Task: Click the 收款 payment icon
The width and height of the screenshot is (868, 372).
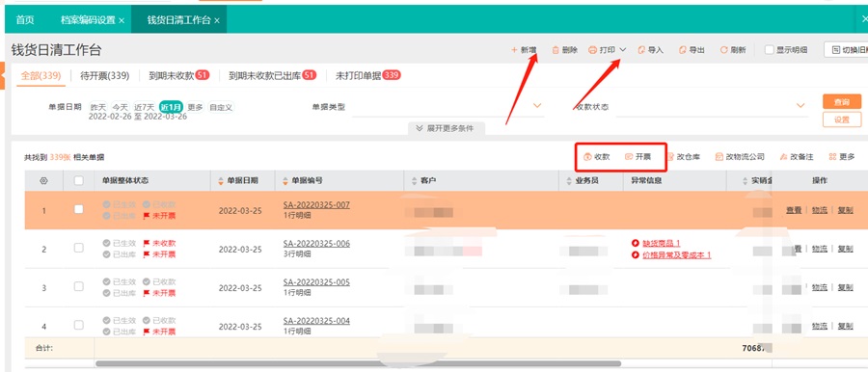Action: click(x=588, y=157)
